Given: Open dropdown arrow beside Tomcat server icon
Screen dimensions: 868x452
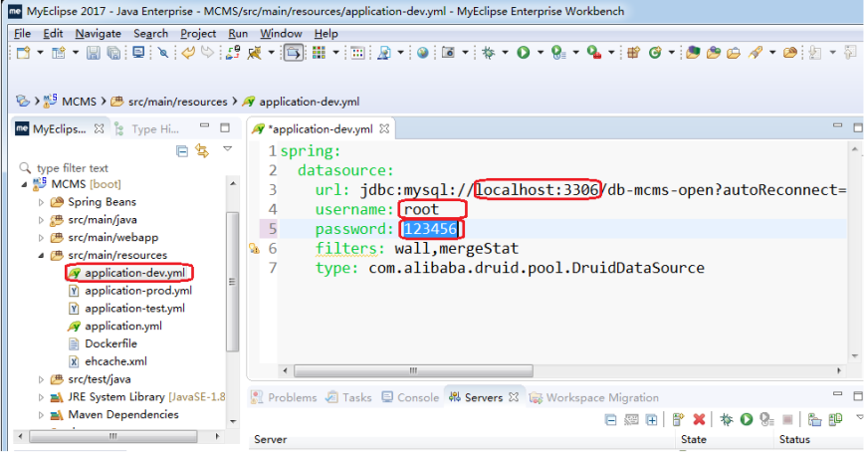Looking at the screenshot, I should click(271, 53).
